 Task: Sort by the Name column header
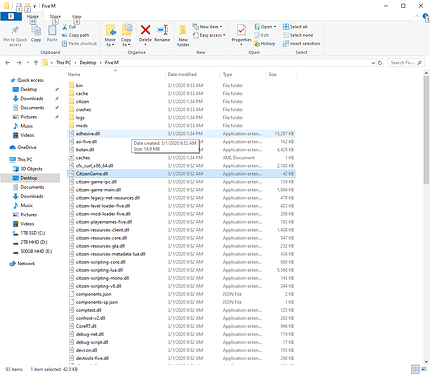(x=74, y=74)
